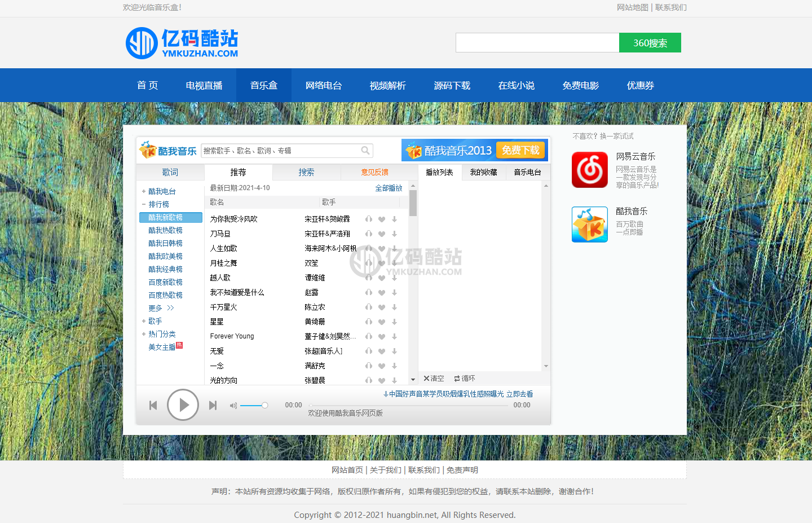Click 全部播放 to play all
Image resolution: width=812 pixels, height=523 pixels.
point(389,188)
